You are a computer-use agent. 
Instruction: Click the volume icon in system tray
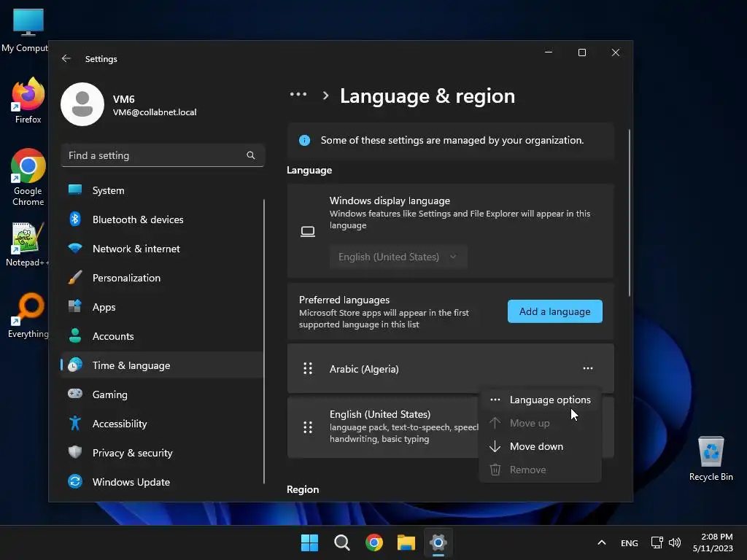(675, 542)
